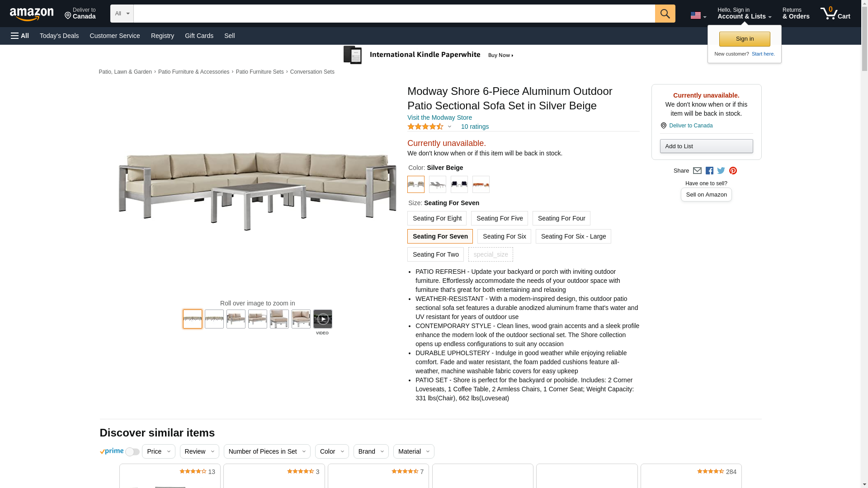This screenshot has height=488, width=868.
Task: Open the shopping cart
Action: (x=835, y=14)
